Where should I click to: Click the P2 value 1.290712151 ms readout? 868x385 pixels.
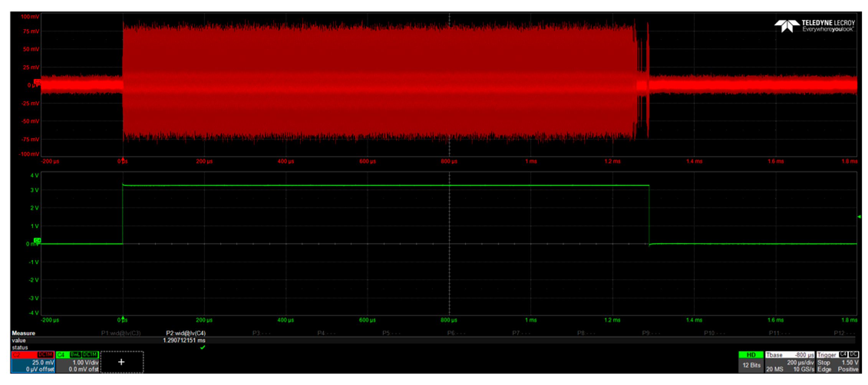pyautogui.click(x=184, y=341)
